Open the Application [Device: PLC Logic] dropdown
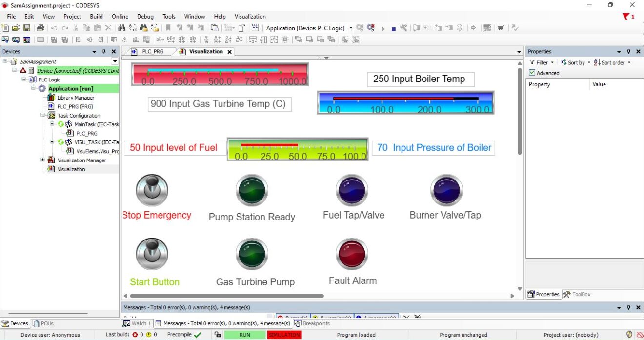Image resolution: width=644 pixels, height=340 pixels. 350,28
